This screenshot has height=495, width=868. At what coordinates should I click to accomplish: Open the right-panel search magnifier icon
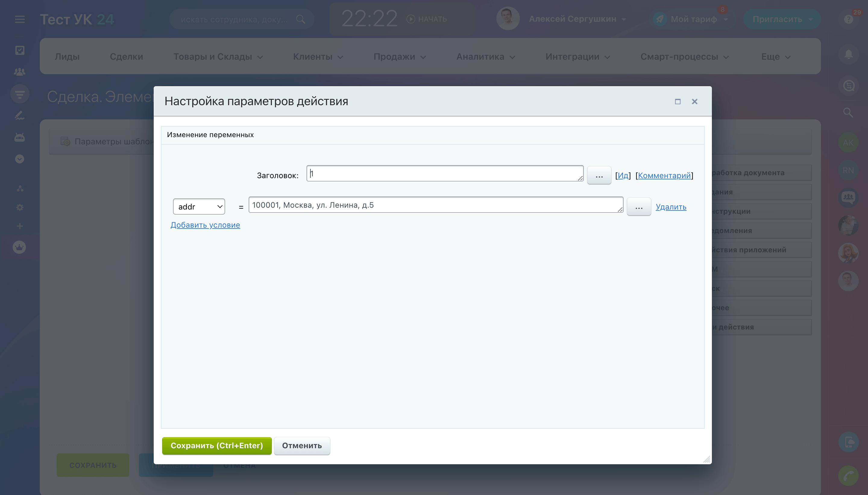848,112
